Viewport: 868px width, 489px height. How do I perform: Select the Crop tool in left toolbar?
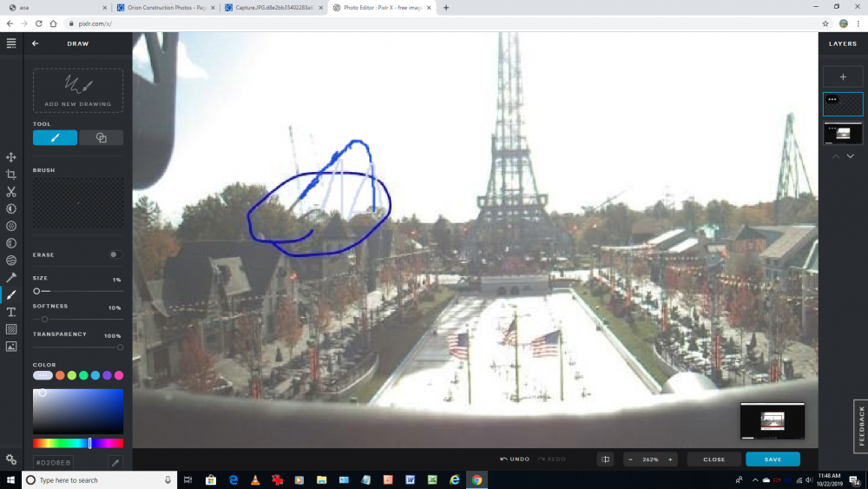[x=11, y=175]
